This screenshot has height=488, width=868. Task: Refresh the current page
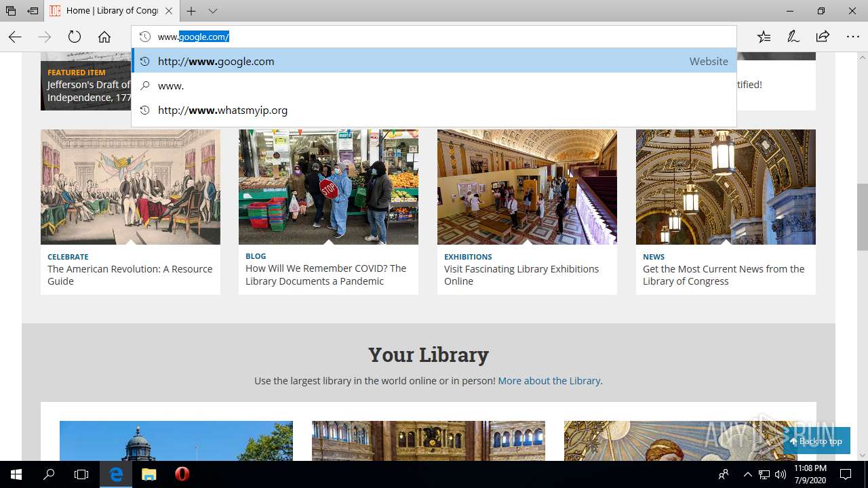coord(75,37)
